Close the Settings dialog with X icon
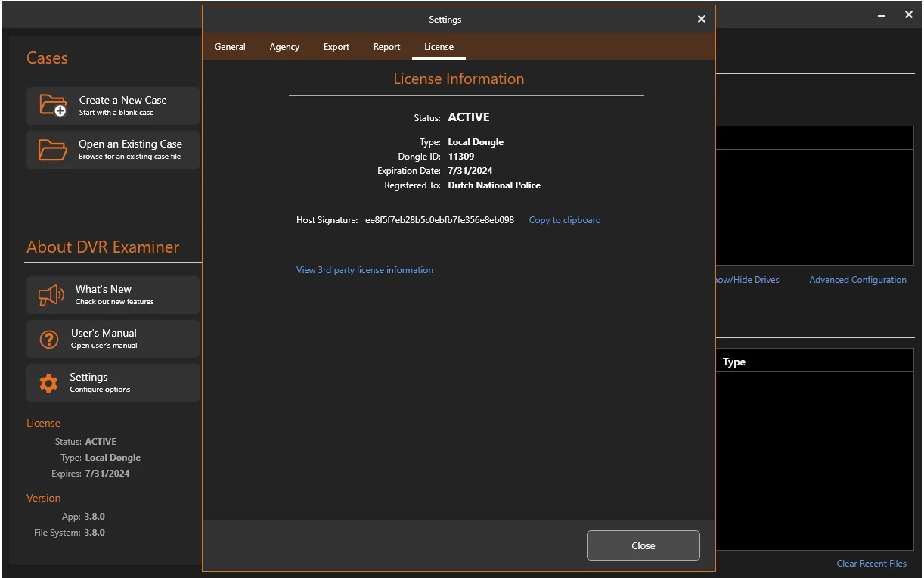This screenshot has width=924, height=578. [702, 19]
